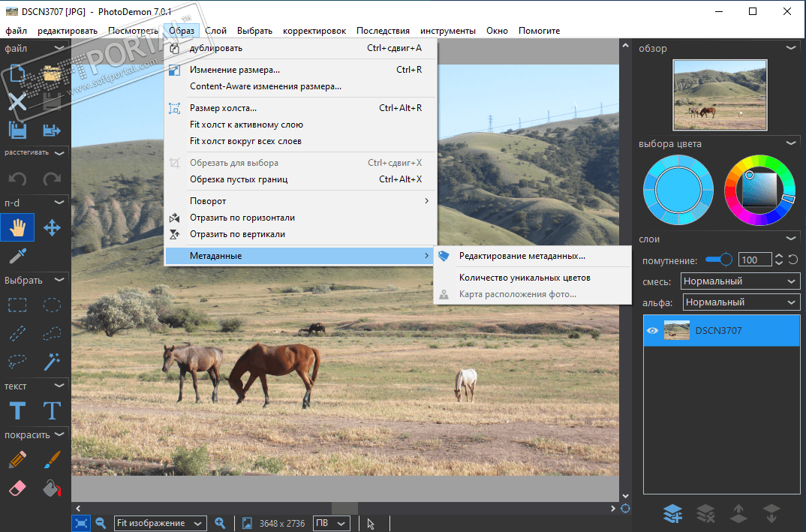Viewport: 806px width, 532px height.
Task: Click the close image X icon
Action: coord(17,102)
